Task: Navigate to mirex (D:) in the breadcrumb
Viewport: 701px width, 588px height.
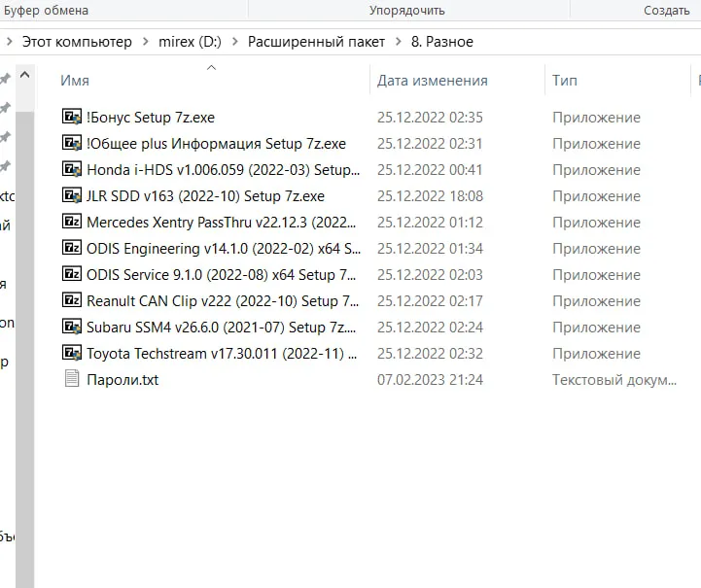Action: 190,42
